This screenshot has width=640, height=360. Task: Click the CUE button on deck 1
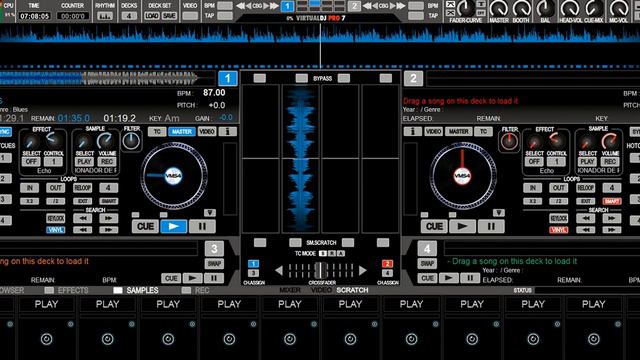pos(145,226)
